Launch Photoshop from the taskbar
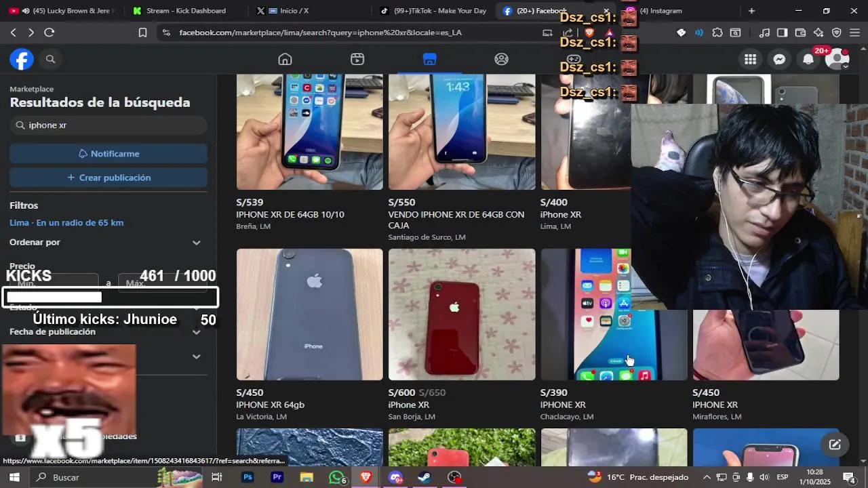The height and width of the screenshot is (488, 868). pyautogui.click(x=248, y=477)
